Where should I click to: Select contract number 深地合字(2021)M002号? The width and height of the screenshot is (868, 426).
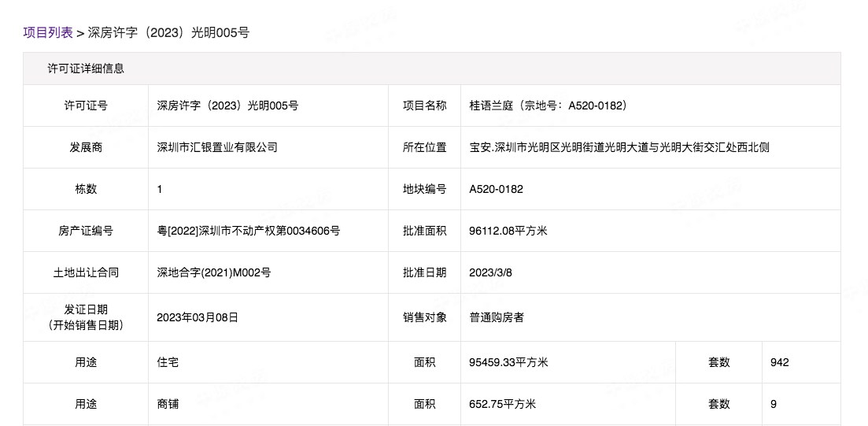[x=214, y=272]
